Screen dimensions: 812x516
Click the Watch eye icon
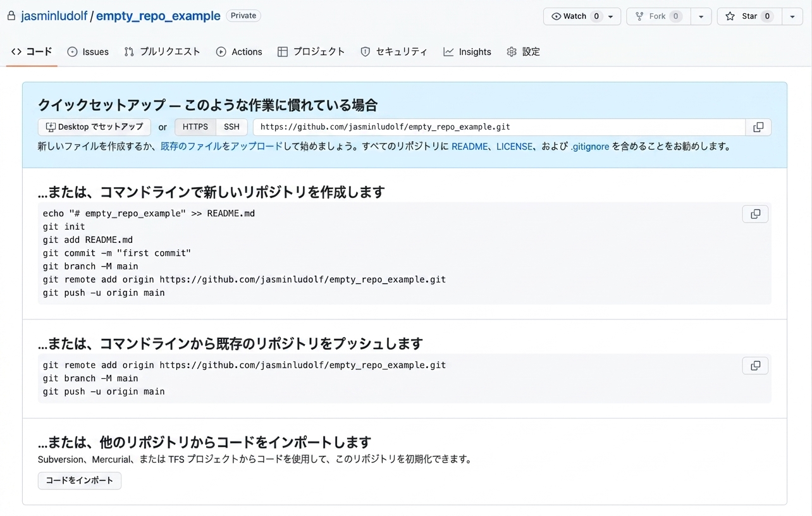(557, 16)
